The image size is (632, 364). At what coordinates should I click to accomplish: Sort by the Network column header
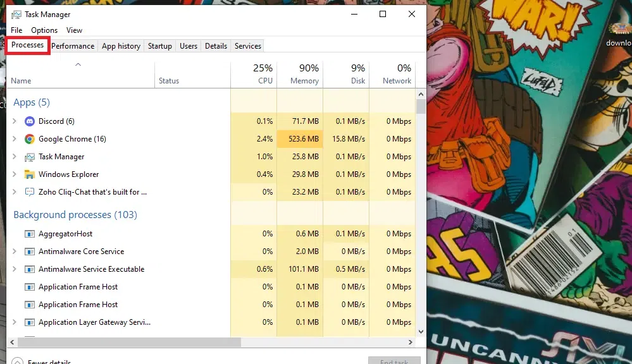392,75
